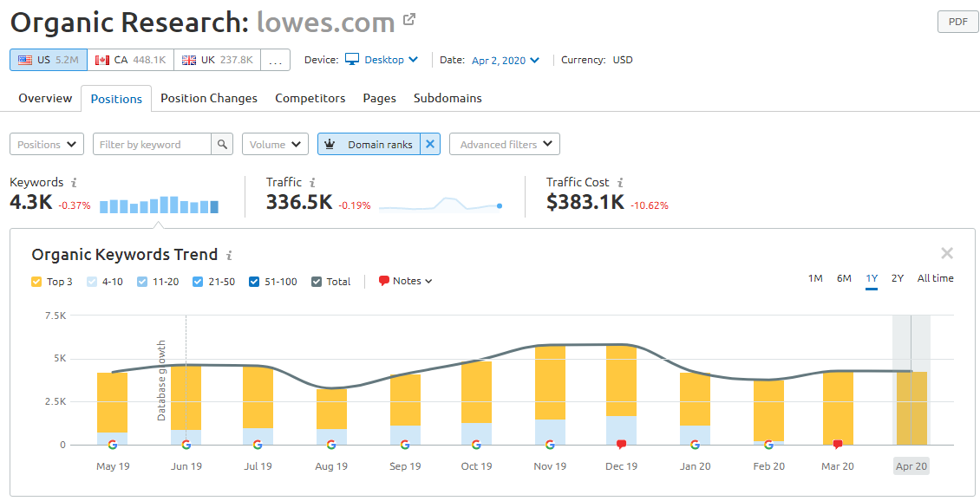980x501 pixels.
Task: Click the Domain ranks filter label
Action: [x=380, y=145]
